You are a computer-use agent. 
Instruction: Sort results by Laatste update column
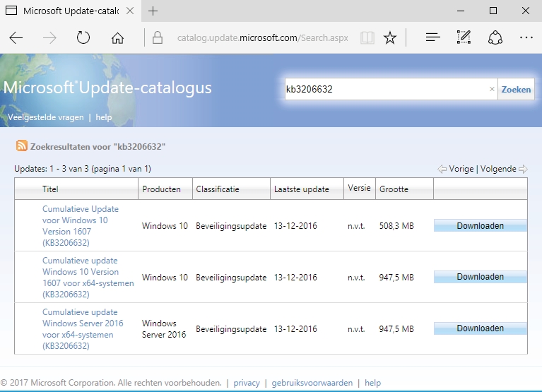point(301,189)
